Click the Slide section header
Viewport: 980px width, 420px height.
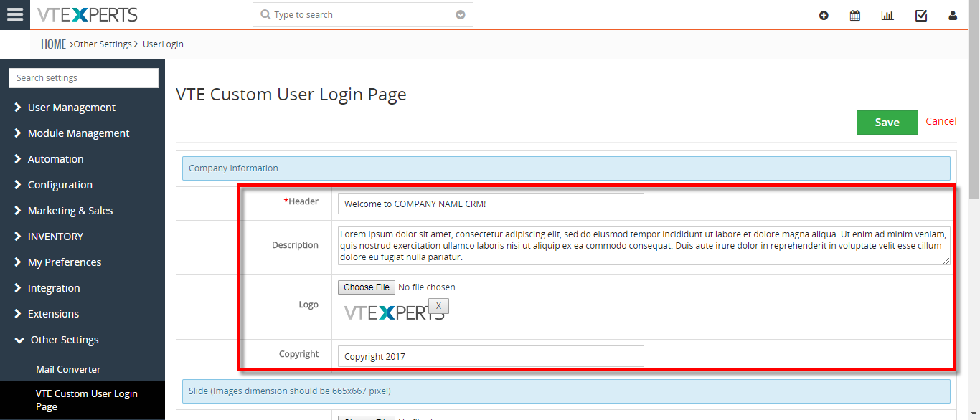(566, 391)
